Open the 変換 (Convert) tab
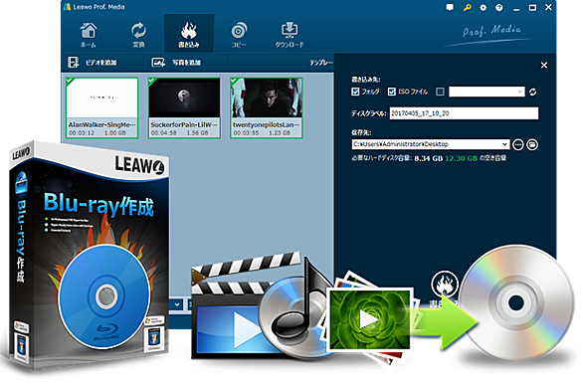Image resolution: width=583 pixels, height=392 pixels. point(138,35)
